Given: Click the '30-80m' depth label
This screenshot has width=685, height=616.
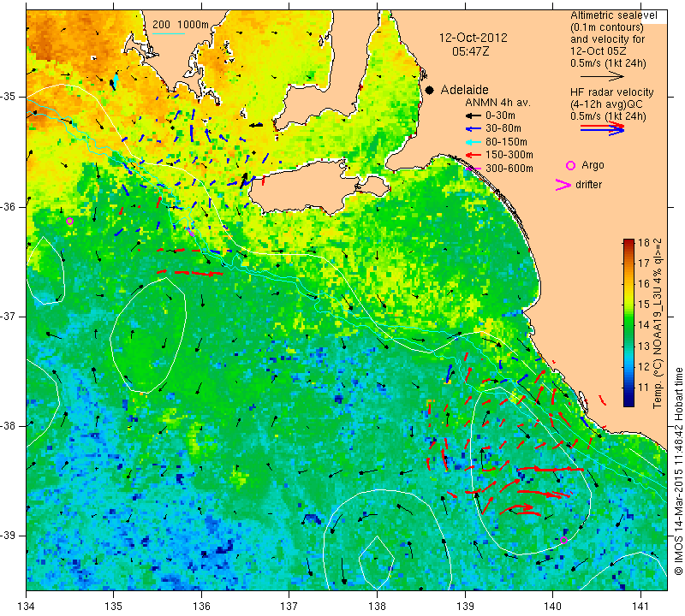Looking at the screenshot, I should (503, 129).
